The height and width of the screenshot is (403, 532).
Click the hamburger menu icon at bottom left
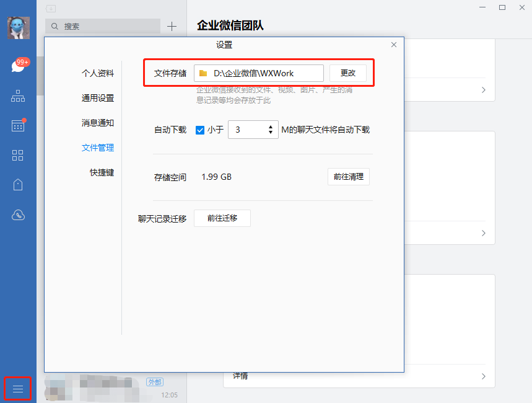[18, 389]
